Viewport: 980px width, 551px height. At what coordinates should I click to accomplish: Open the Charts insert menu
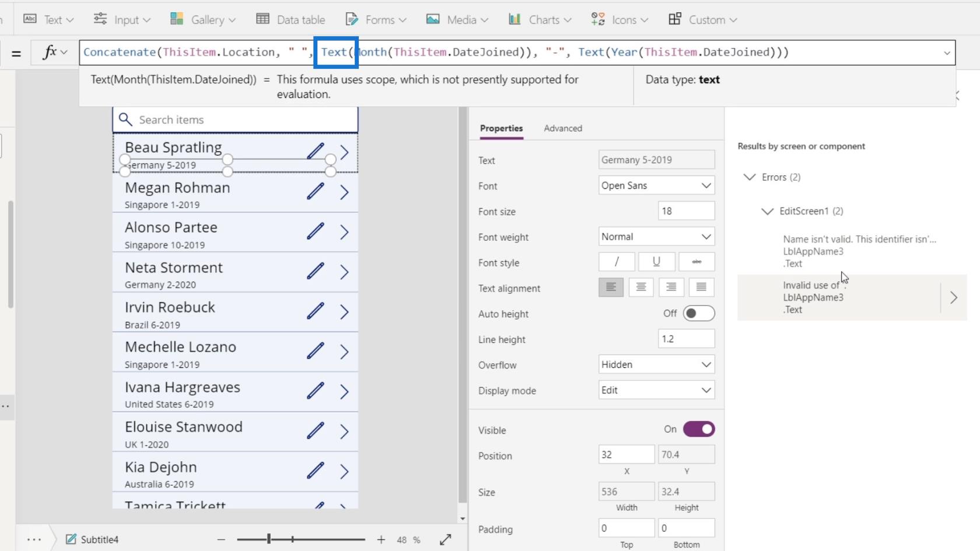point(540,20)
